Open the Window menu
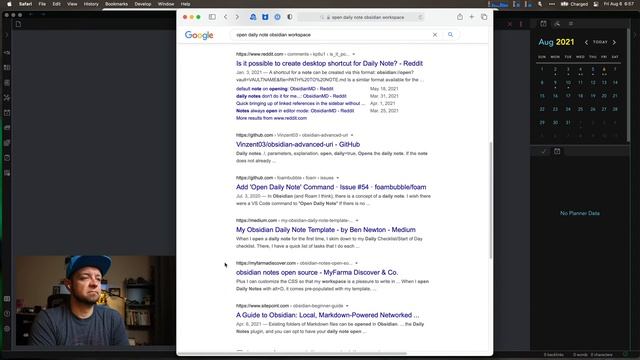The height and width of the screenshot is (360, 640). point(166,4)
